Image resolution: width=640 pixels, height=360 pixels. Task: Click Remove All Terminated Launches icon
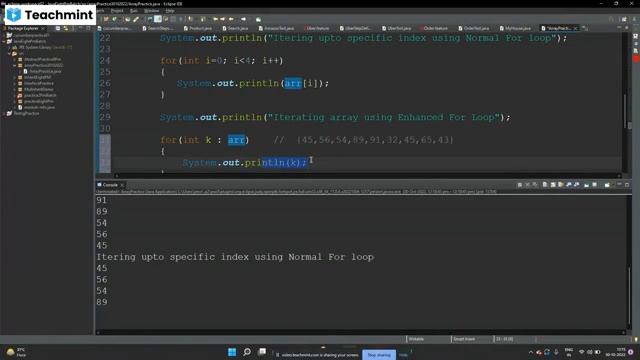[x=535, y=185]
